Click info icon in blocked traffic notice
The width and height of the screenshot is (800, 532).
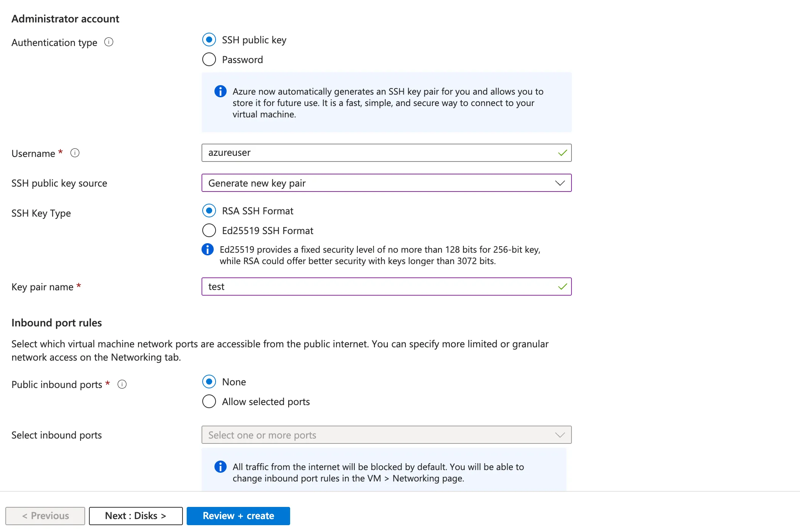click(221, 467)
